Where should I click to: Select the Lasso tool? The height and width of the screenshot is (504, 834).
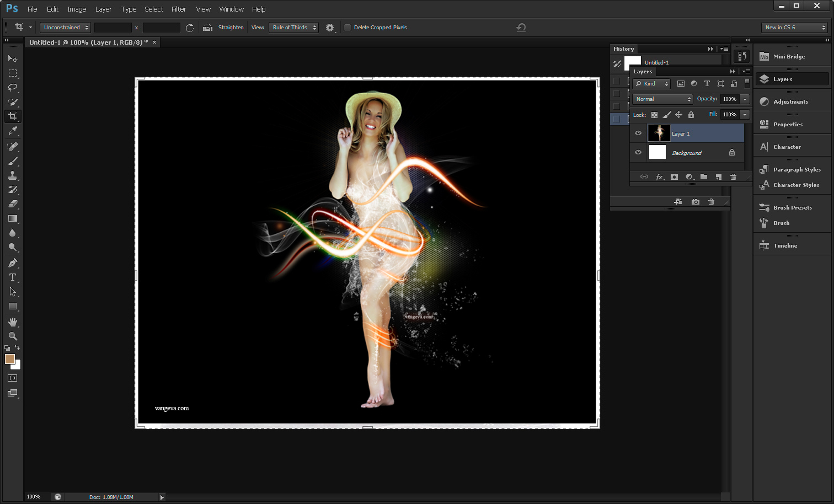[13, 88]
